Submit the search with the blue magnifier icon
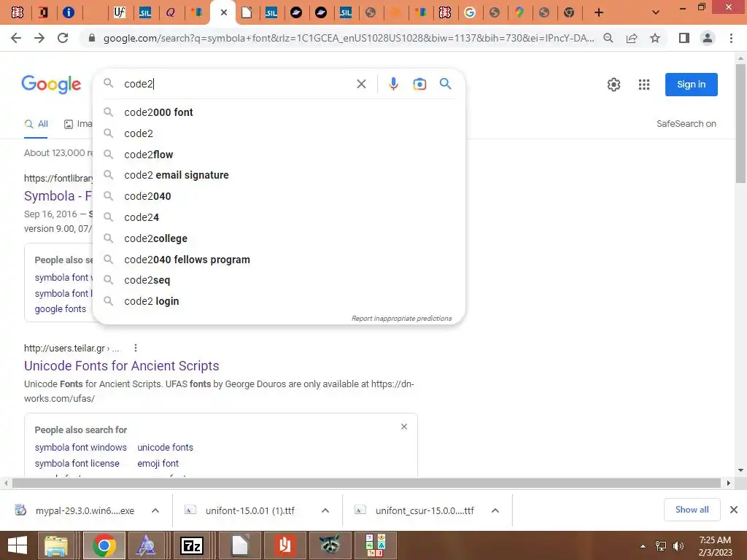Screen dimensions: 747x560 [446, 84]
